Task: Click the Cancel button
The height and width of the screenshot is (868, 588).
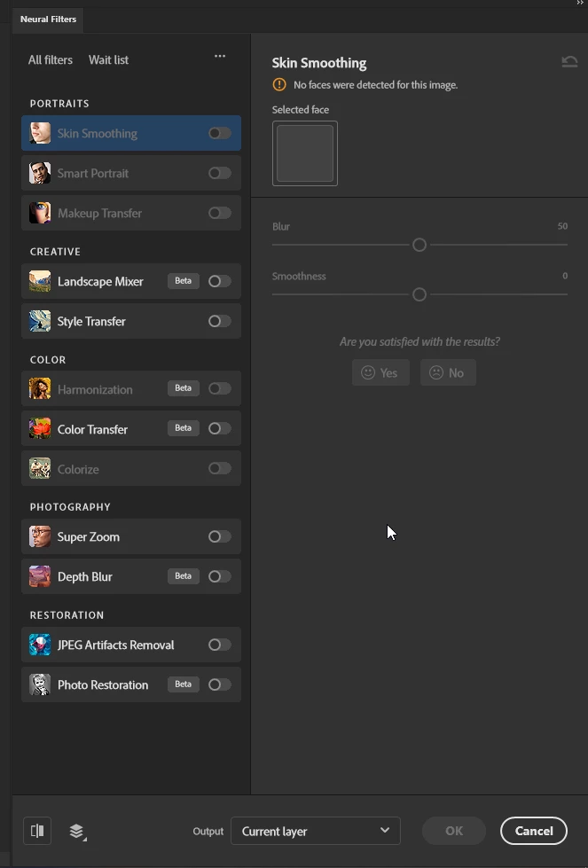Action: pos(534,831)
